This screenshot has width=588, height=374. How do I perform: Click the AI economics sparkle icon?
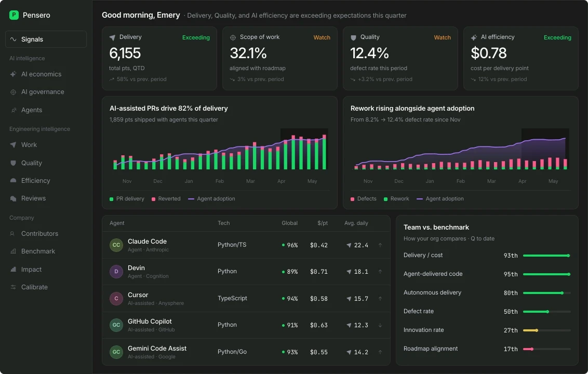point(13,74)
